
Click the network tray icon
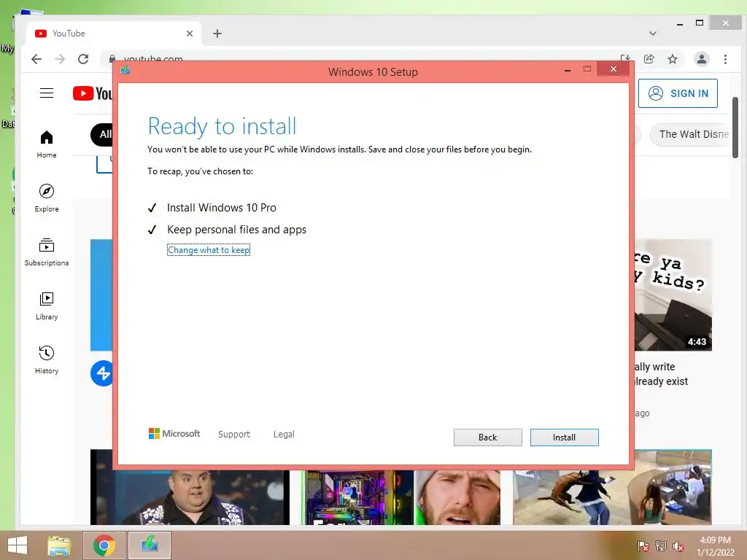click(x=661, y=546)
